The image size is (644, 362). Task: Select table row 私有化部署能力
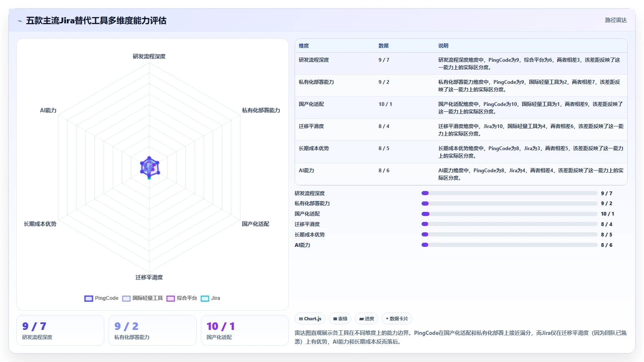coord(461,85)
